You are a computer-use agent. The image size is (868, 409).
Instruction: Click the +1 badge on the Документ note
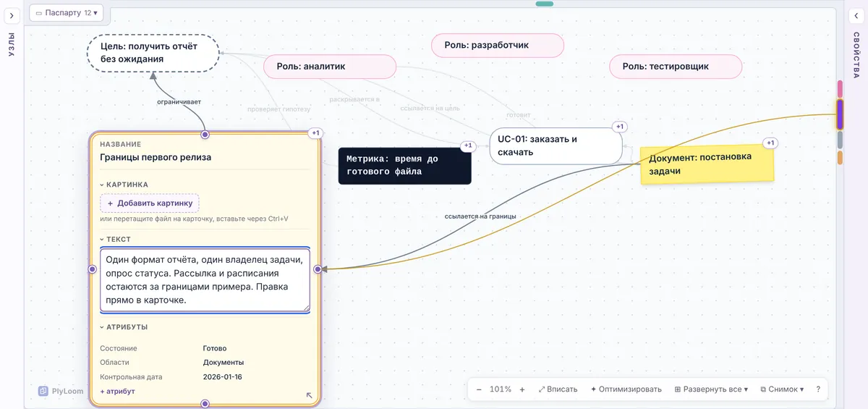(770, 143)
